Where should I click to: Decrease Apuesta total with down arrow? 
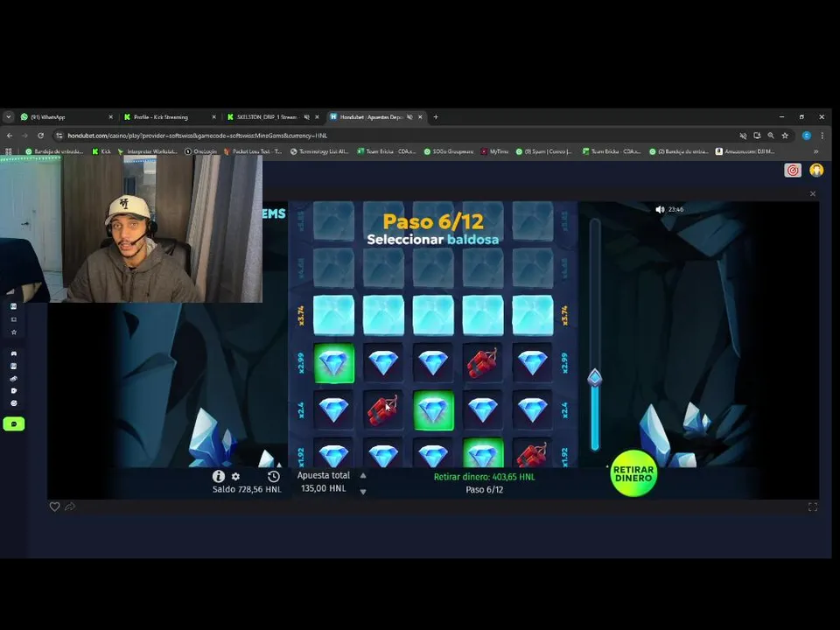[363, 491]
